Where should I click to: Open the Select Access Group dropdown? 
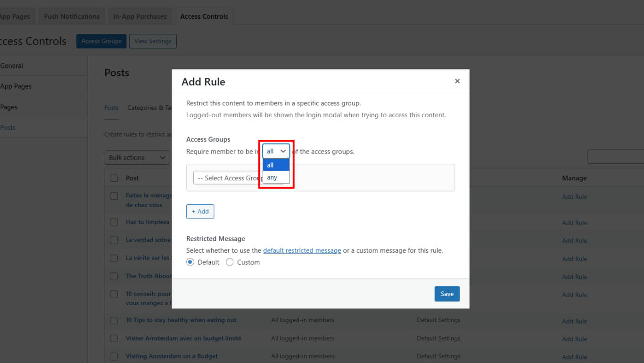[x=227, y=178]
